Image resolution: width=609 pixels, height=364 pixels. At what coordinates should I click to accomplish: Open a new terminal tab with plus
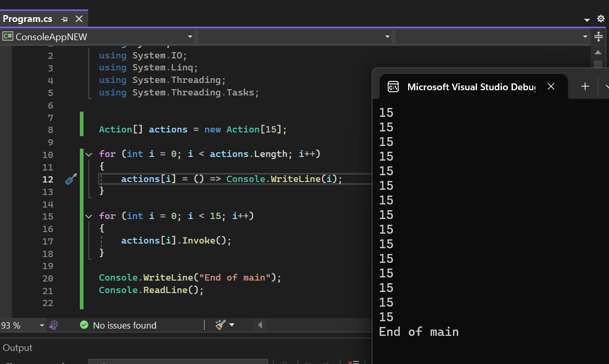pos(585,87)
